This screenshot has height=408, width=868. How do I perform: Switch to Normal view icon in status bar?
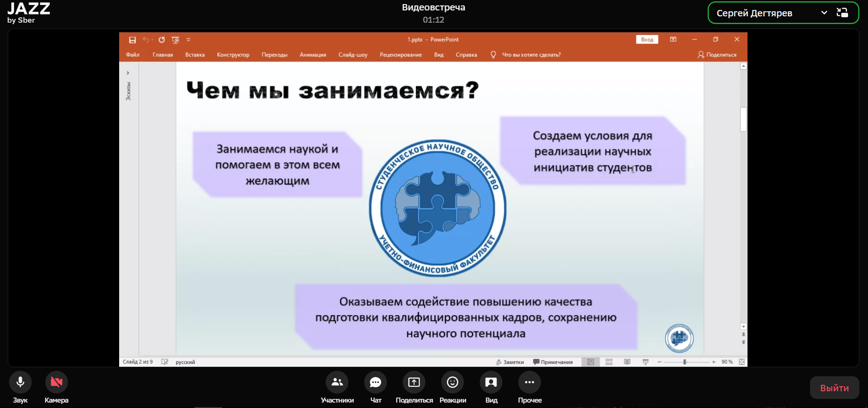590,362
